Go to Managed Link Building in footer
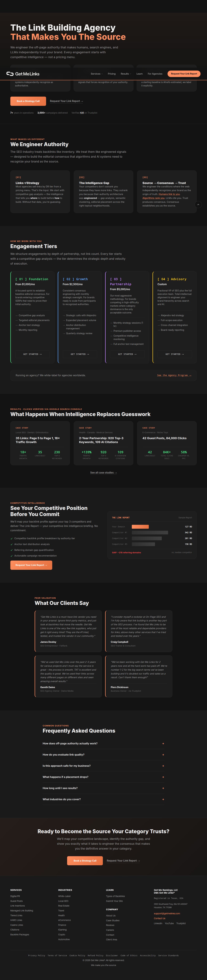 tap(22, 910)
